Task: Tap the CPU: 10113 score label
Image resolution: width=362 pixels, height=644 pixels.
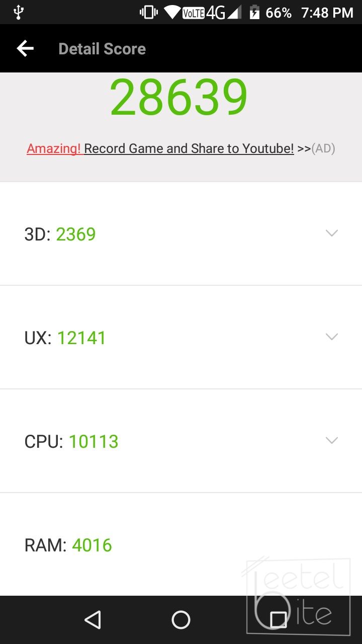Action: 71,441
